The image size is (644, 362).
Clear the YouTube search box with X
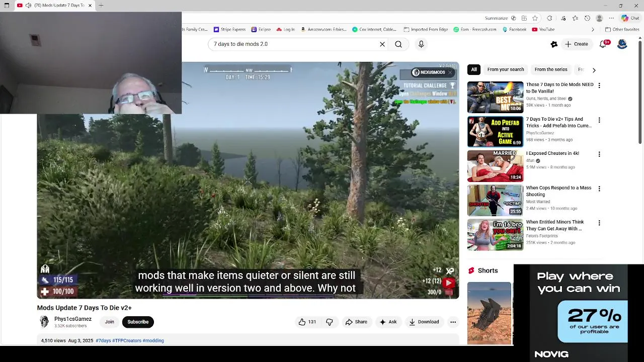(x=382, y=44)
